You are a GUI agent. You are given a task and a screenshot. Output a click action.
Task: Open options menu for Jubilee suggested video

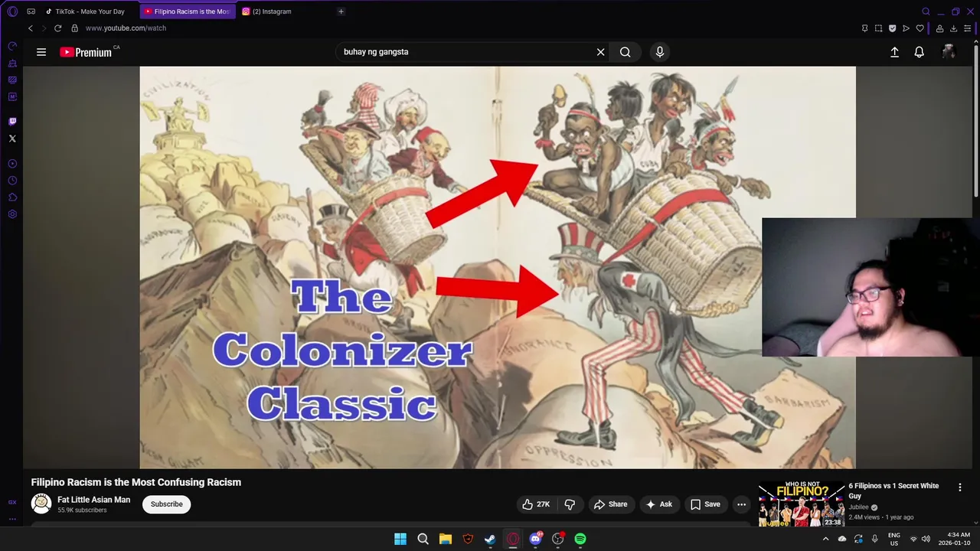(x=959, y=487)
